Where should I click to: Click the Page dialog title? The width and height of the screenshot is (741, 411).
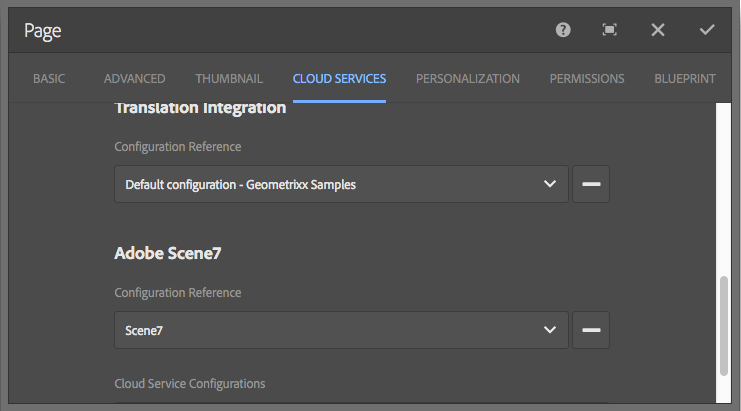43,31
